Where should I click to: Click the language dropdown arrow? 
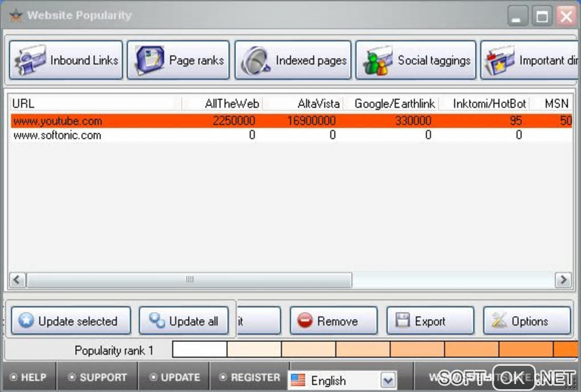(388, 381)
